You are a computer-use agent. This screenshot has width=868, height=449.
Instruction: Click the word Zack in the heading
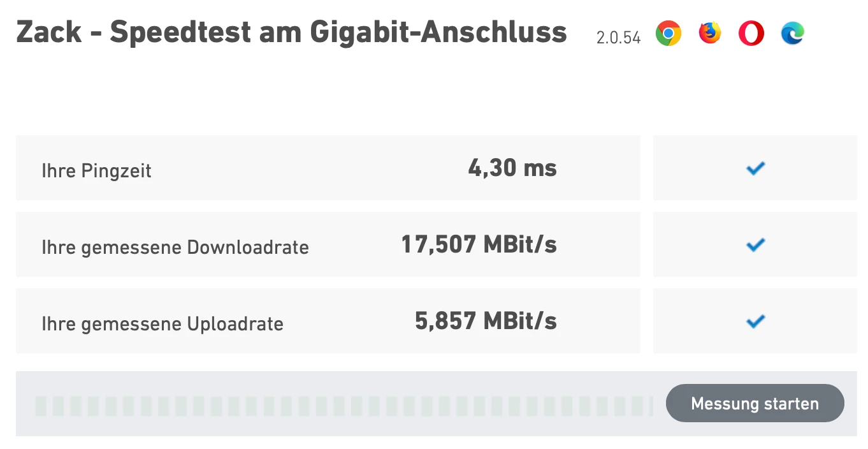[49, 32]
